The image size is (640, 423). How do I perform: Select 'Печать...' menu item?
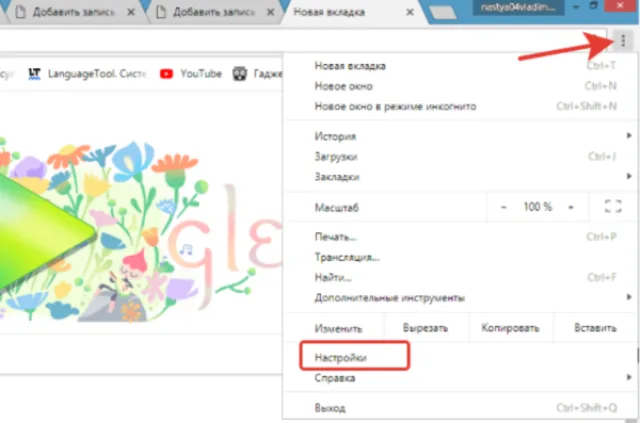tap(459, 237)
